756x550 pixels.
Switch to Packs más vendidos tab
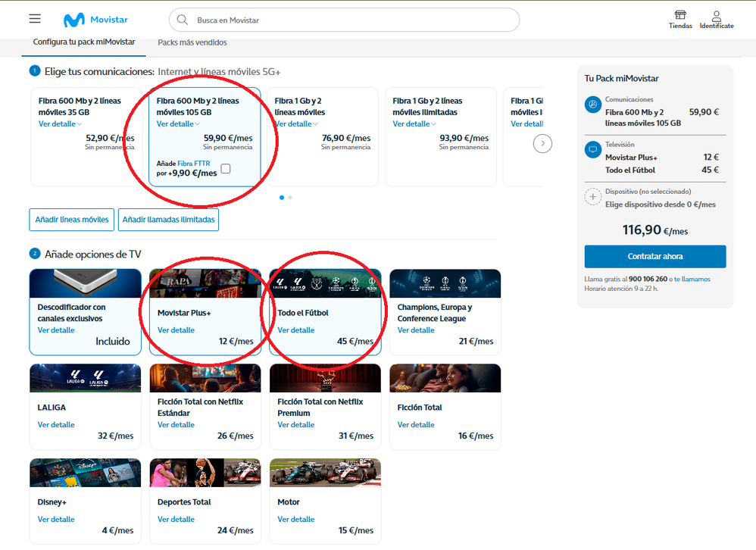192,42
